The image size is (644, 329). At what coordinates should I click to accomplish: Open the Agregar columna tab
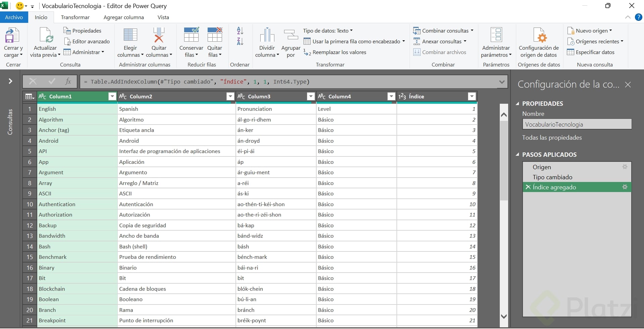point(123,17)
